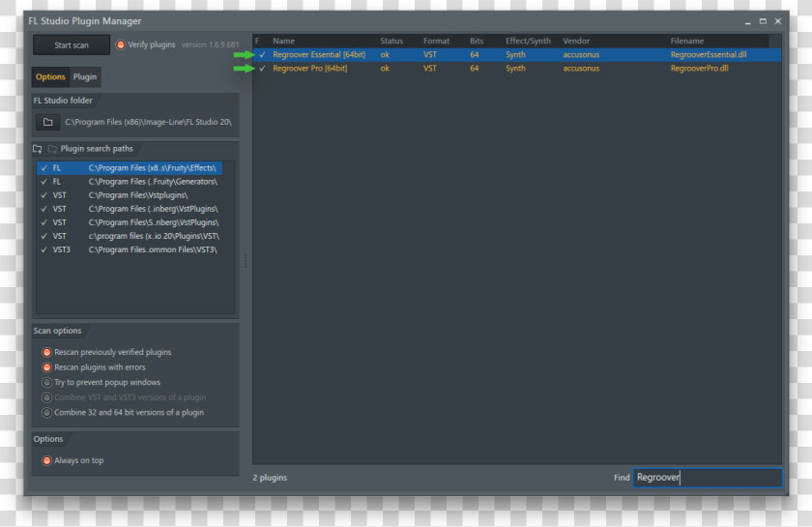Click the Start scan button
Image resolution: width=812 pixels, height=527 pixels.
(x=72, y=45)
